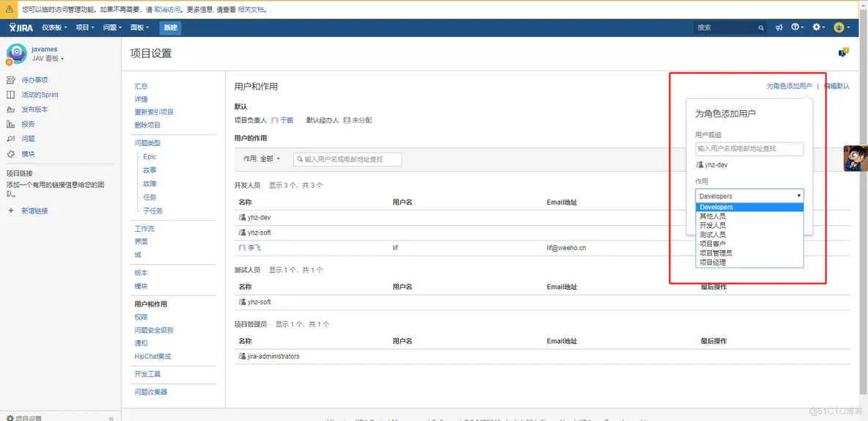Image resolution: width=868 pixels, height=421 pixels.
Task: Open the 汇总 settings link
Action: click(x=141, y=87)
